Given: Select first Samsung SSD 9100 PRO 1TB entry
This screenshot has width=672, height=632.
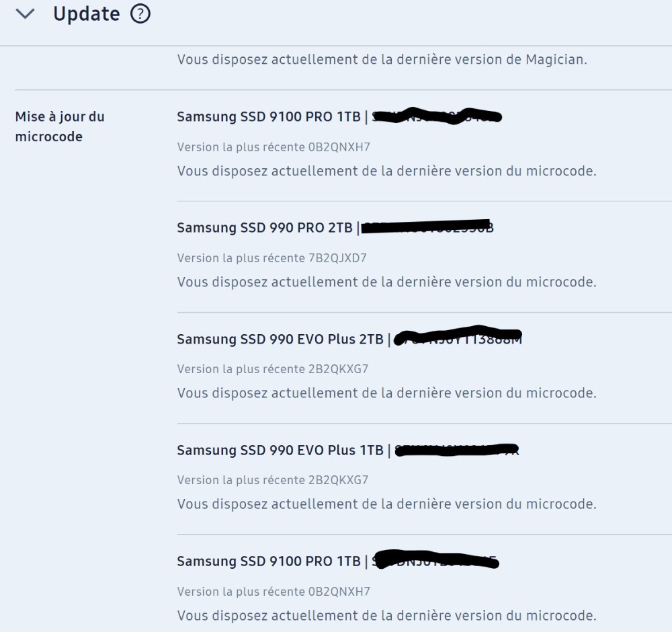Looking at the screenshot, I should click(339, 116).
